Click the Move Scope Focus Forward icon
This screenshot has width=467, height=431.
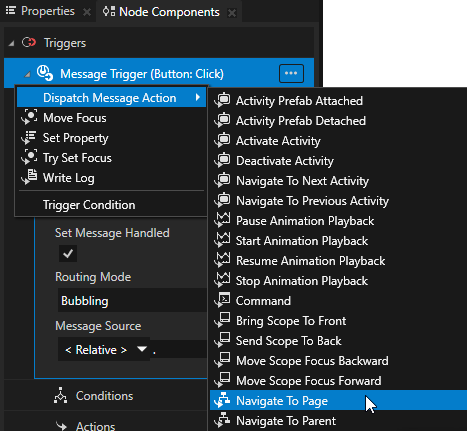(222, 380)
